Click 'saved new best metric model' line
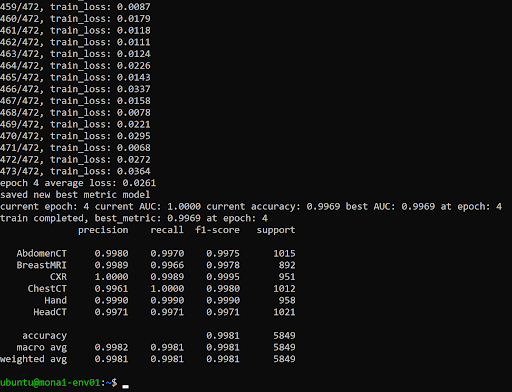This screenshot has height=392, width=512. (75, 195)
